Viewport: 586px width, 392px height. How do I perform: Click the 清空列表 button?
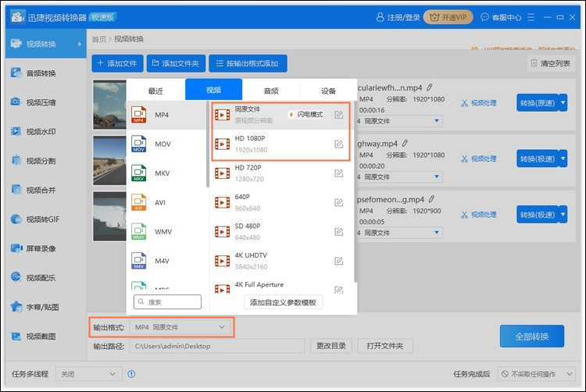[551, 63]
